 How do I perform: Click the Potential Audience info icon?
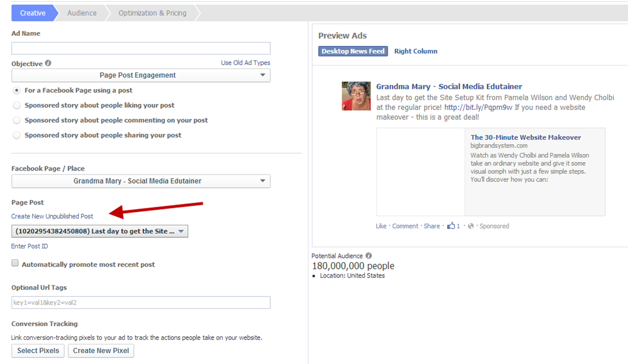click(369, 256)
